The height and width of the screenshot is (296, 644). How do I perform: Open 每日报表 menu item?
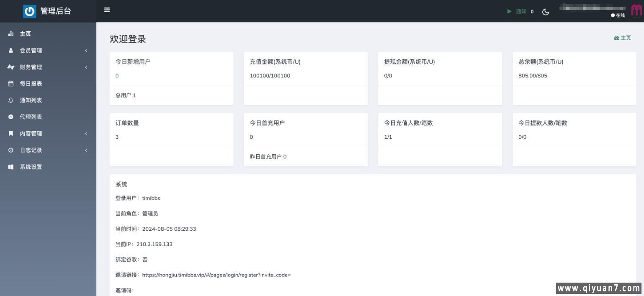pyautogui.click(x=31, y=84)
